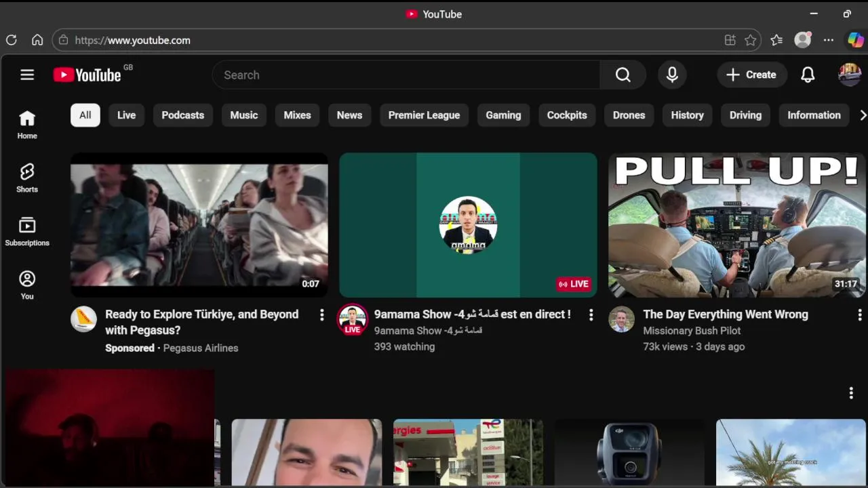Open the YouTube hamburger guide menu
The image size is (868, 488).
click(x=27, y=75)
